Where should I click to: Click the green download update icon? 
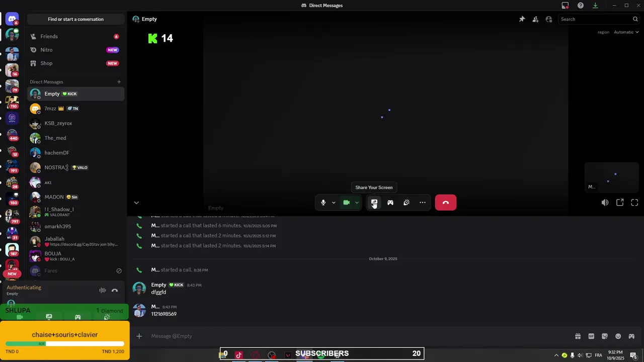[x=595, y=6]
